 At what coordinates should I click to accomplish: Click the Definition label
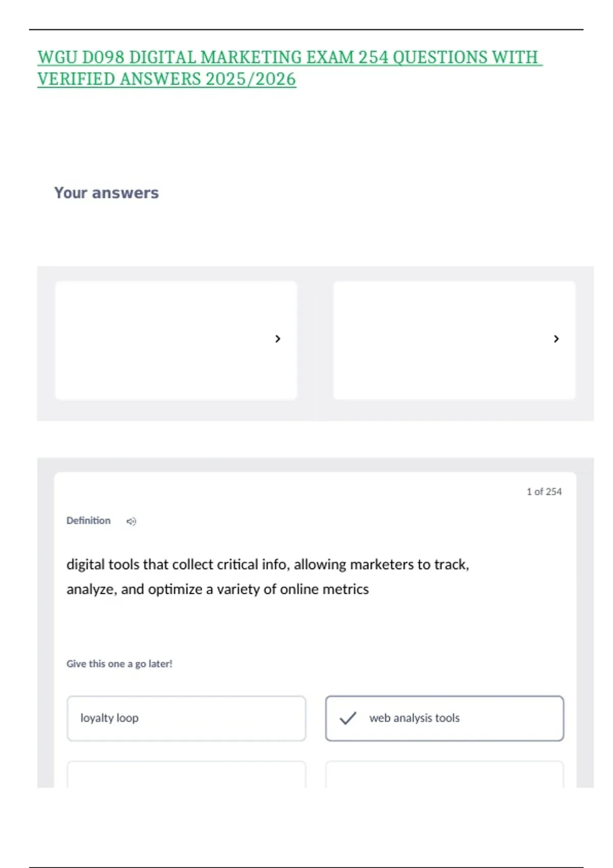[x=88, y=521]
